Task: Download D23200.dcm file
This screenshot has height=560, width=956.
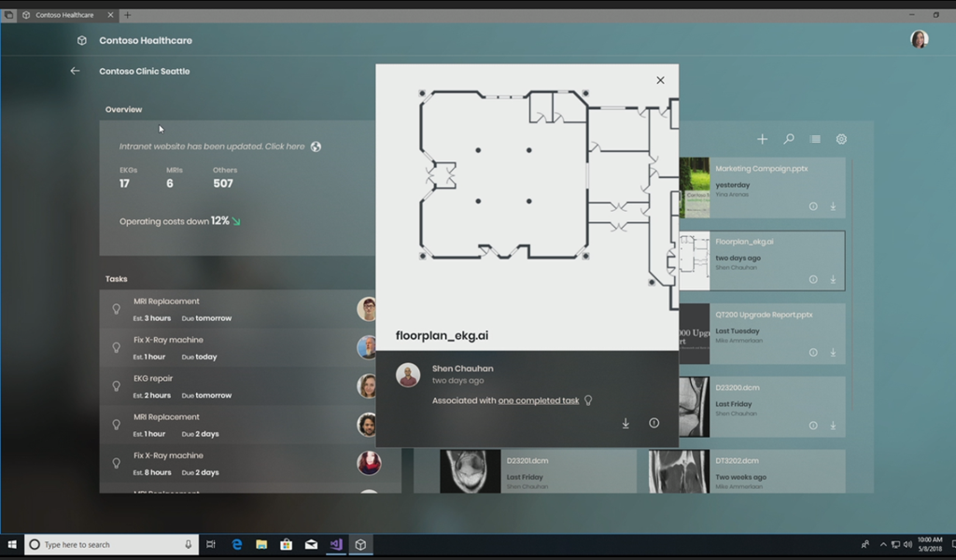Action: (x=833, y=426)
